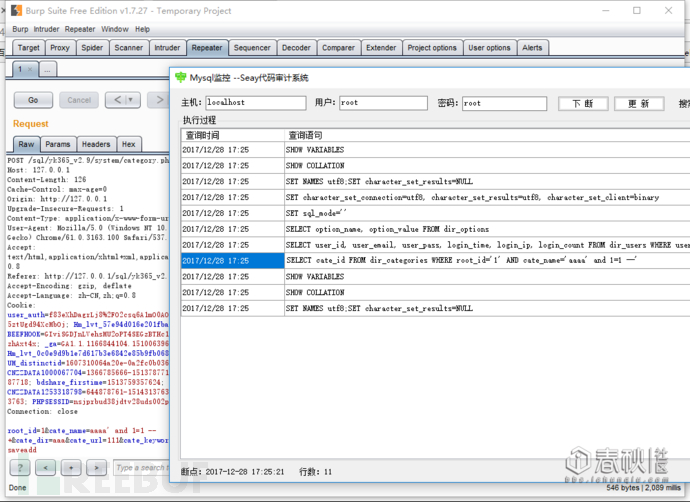690x502 pixels.
Task: Select the SELECT user_id FROM dir_users row
Action: pyautogui.click(x=435, y=245)
